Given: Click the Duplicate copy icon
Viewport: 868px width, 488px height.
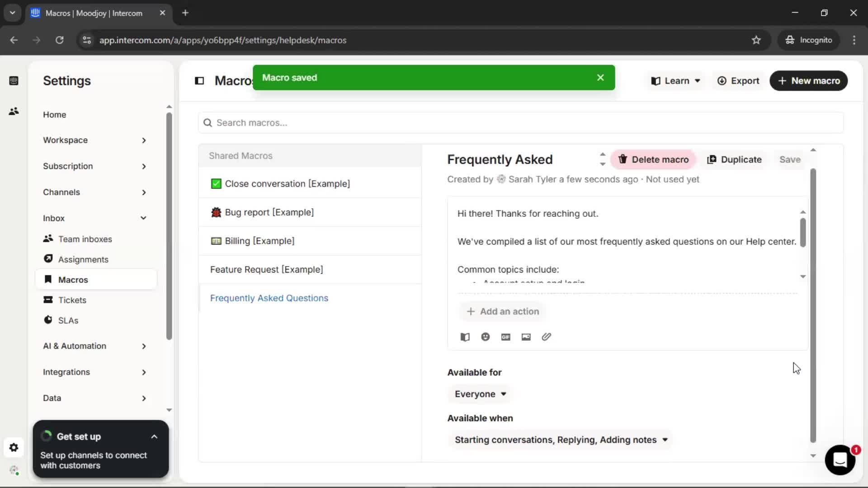Looking at the screenshot, I should 712,160.
